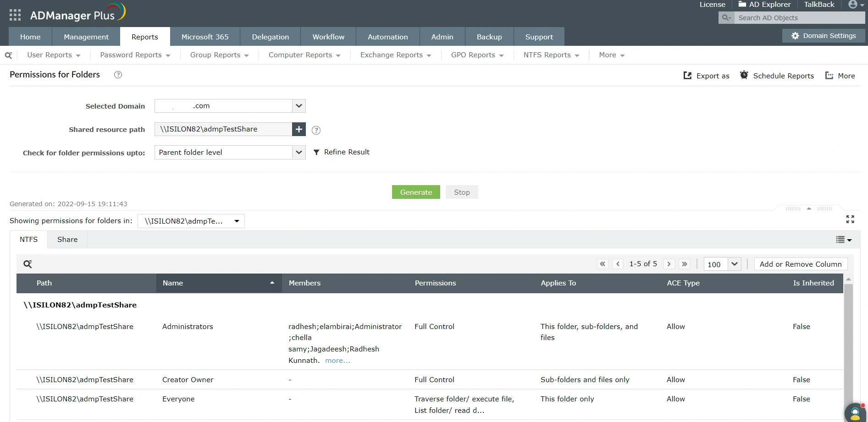Click Add or Remove Column
Viewport: 868px width, 422px height.
tap(800, 264)
